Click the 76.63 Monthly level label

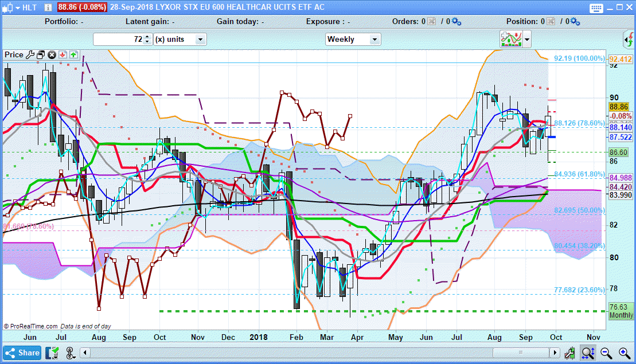(621, 311)
